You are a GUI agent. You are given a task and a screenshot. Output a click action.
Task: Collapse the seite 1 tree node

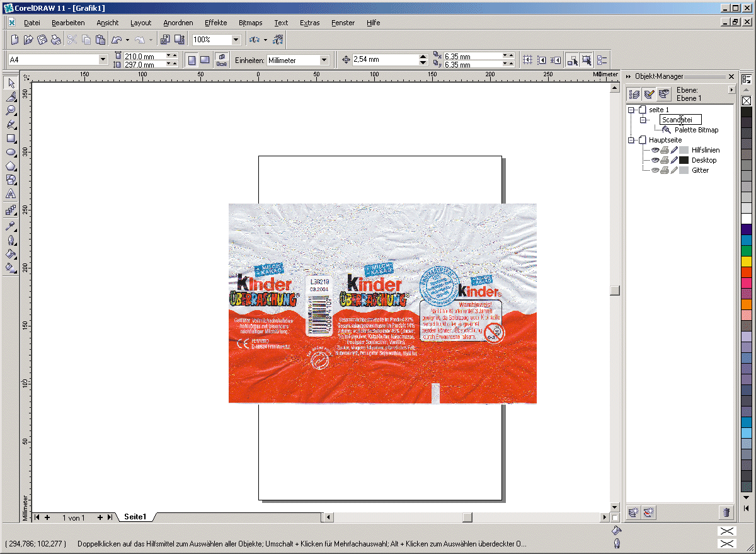[x=631, y=110]
